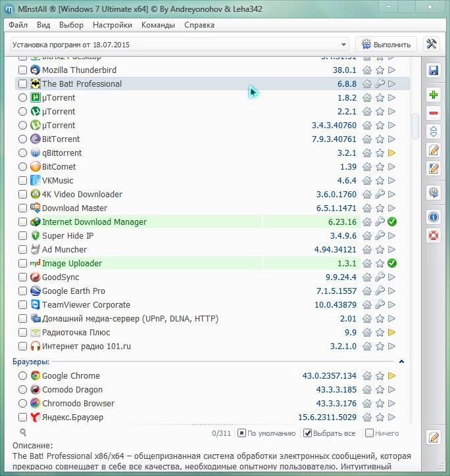The width and height of the screenshot is (450, 476).
Task: Click the star icon for Ad Muncher
Action: (x=380, y=250)
